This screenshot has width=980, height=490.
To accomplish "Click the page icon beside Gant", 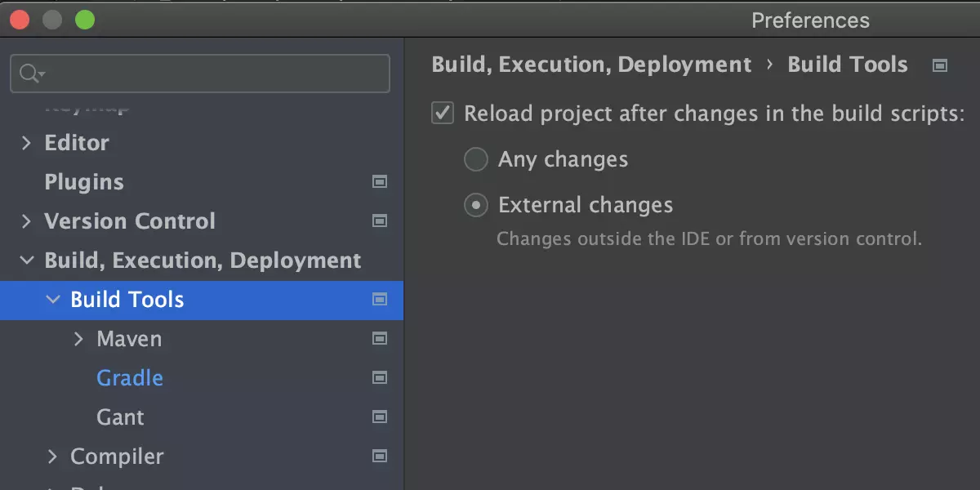I will 379,416.
